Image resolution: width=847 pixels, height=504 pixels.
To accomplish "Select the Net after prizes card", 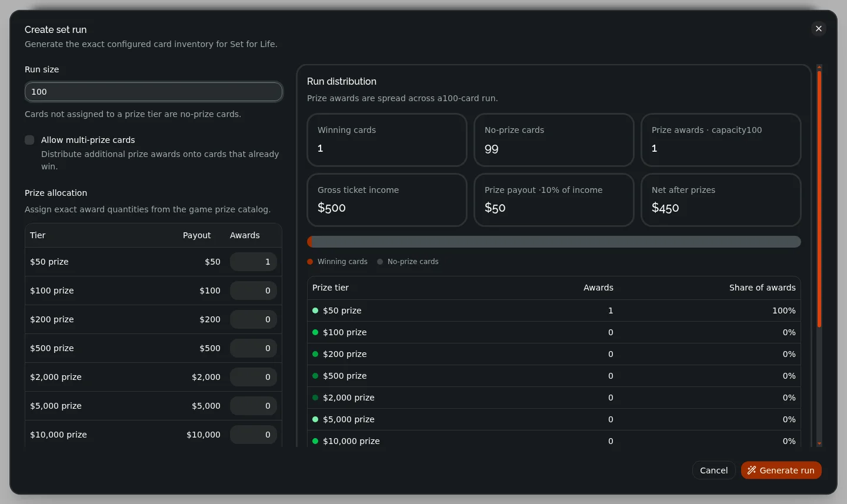I will coord(721,200).
